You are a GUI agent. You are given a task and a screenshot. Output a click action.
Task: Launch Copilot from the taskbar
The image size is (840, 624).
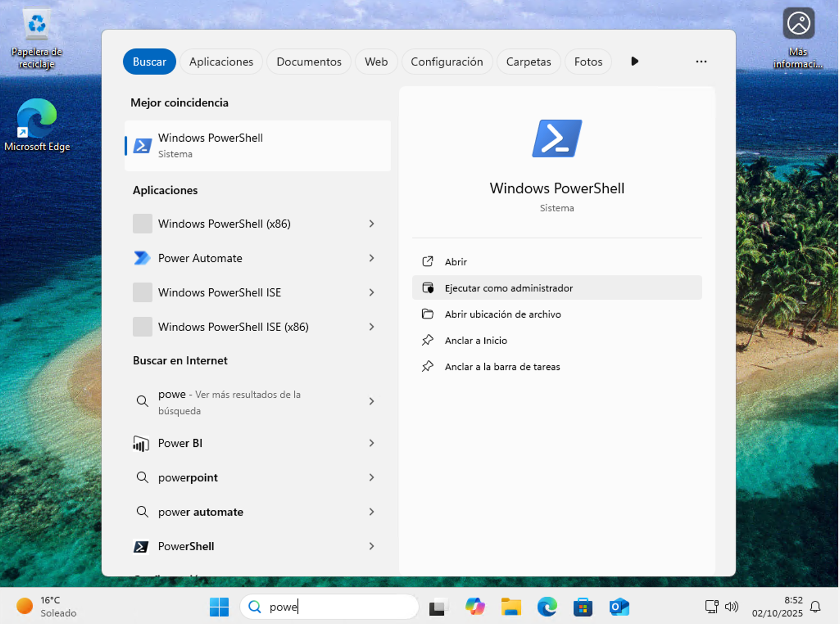475,606
